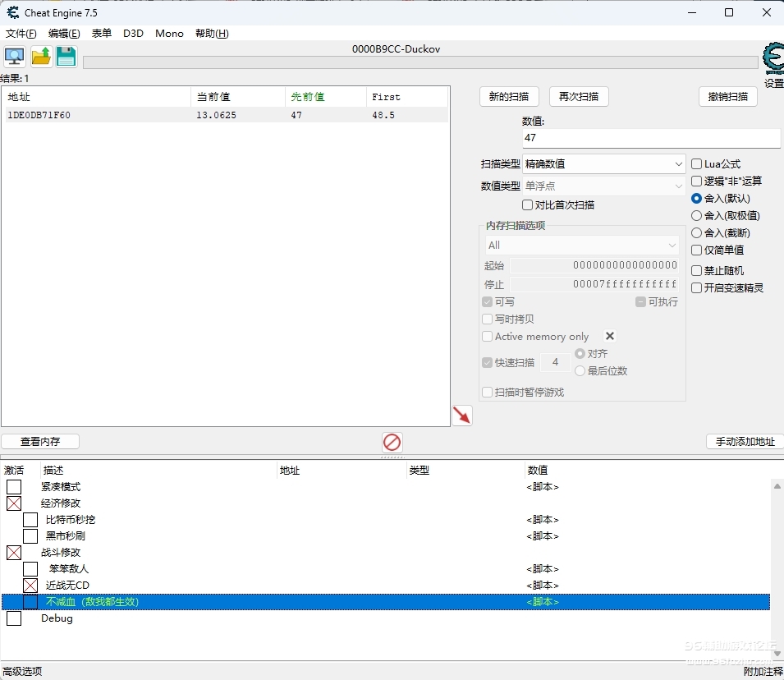This screenshot has height=680, width=784.
Task: Enable the 仅简单值 checkbox
Action: click(x=696, y=250)
